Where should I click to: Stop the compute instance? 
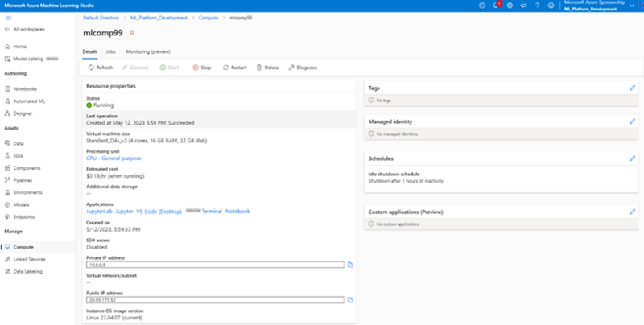tap(201, 68)
